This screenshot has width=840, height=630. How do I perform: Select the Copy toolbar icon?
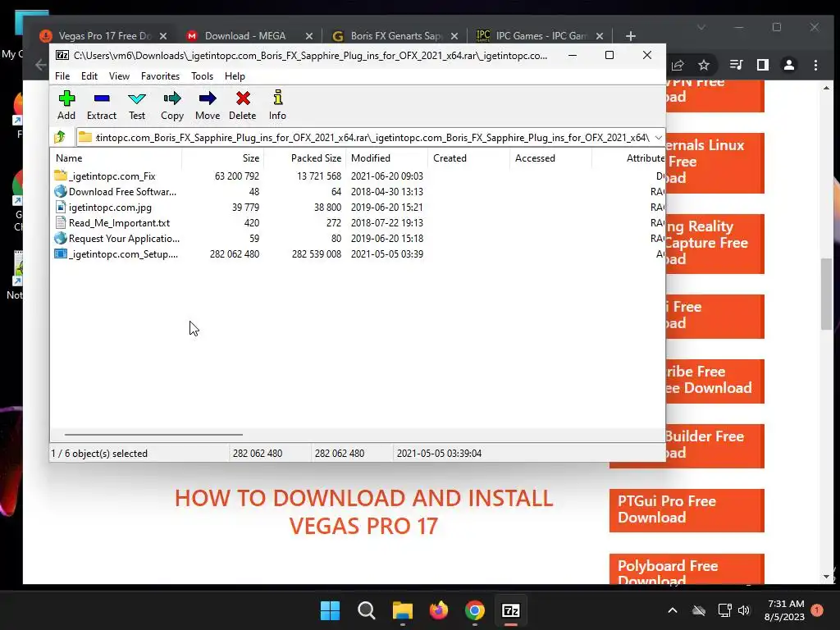point(172,105)
